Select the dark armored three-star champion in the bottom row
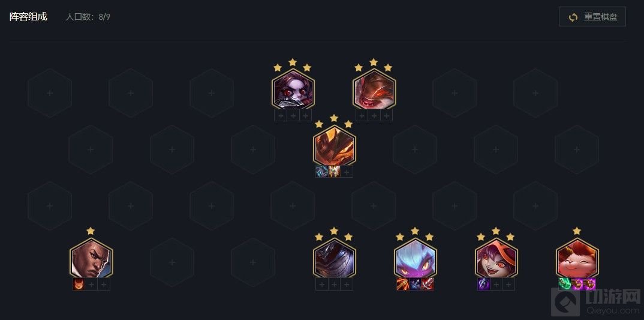 point(335,259)
